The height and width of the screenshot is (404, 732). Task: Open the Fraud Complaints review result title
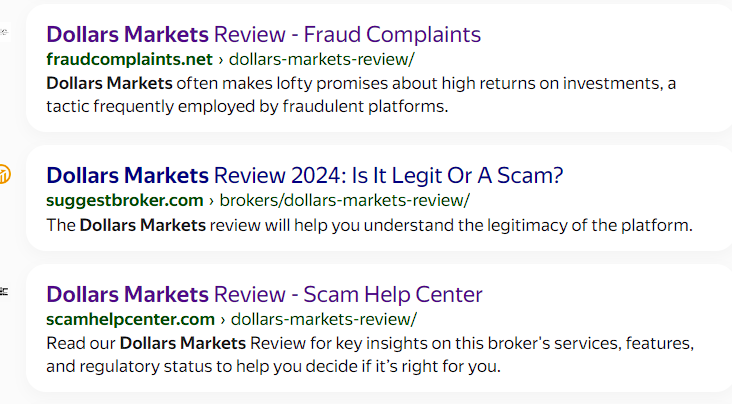tap(263, 35)
